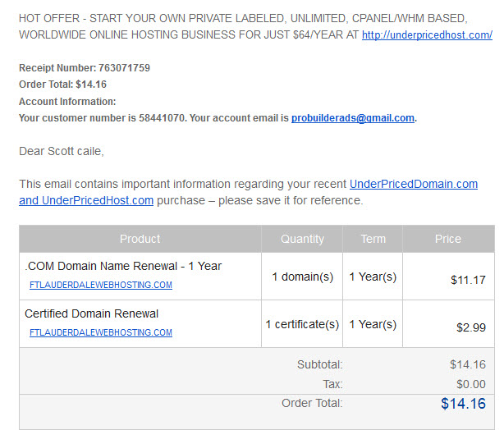This screenshot has height=430, width=504.
Task: Open FTLAUDERDALEWEBHOSTING.COM link under Certified Domain Renewal
Action: (101, 332)
